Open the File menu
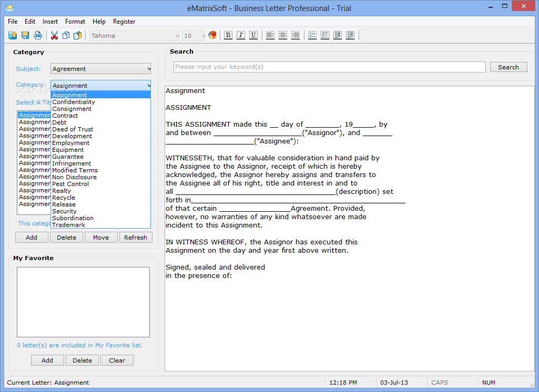Viewport: 539px width, 392px height. pos(13,22)
